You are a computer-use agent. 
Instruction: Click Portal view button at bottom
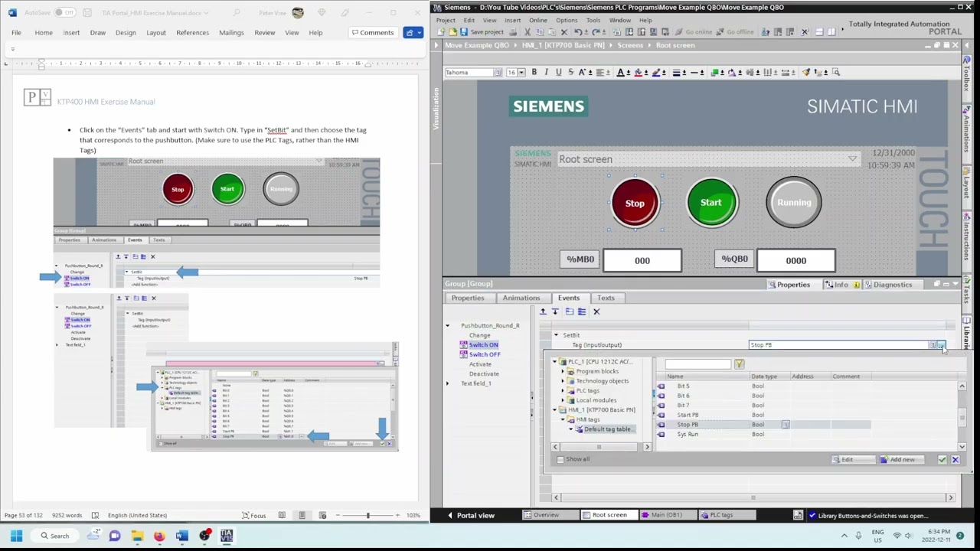pyautogui.click(x=470, y=515)
